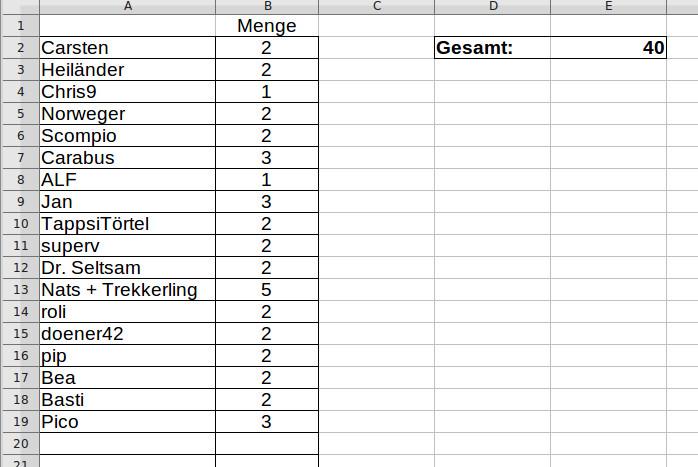Click the Menge header cell

(x=266, y=25)
